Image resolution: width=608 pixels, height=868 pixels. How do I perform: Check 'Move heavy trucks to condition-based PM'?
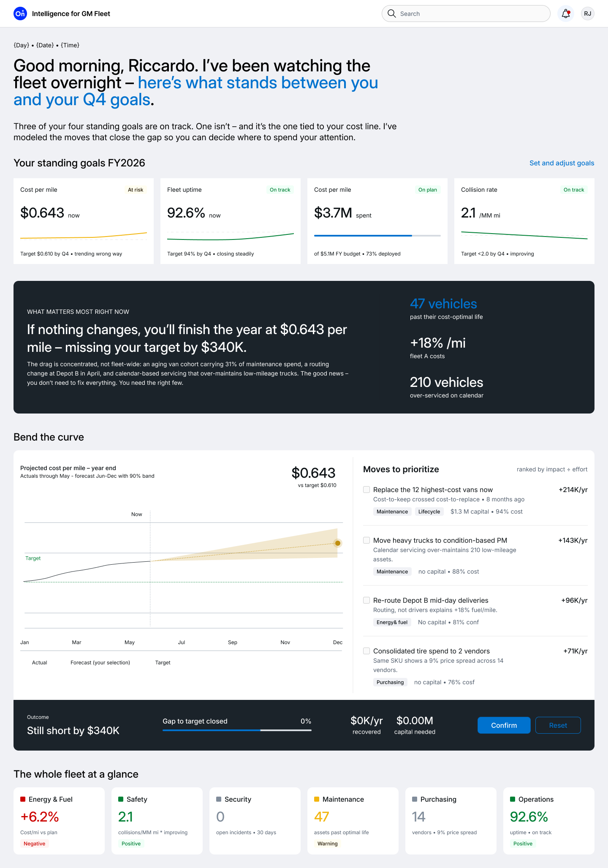pos(366,540)
